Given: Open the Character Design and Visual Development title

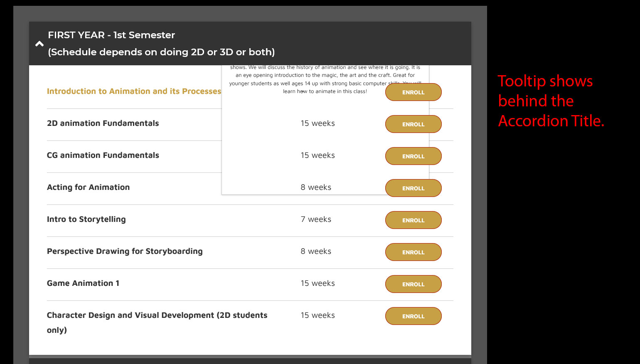Looking at the screenshot, I should 157,322.
